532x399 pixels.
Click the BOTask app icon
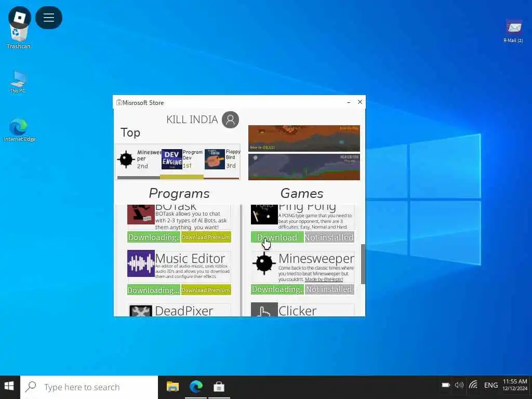click(141, 215)
